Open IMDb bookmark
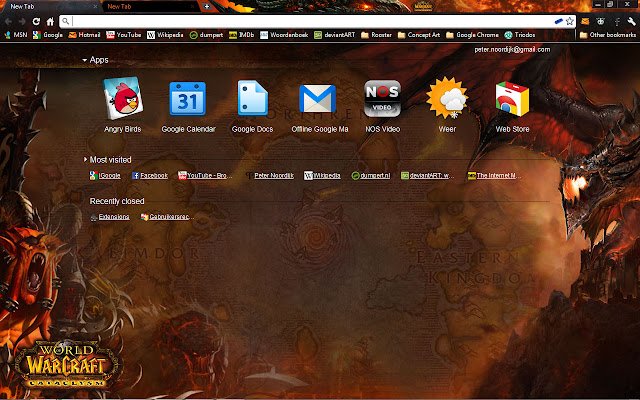Viewport: 640px width, 400px height. (242, 35)
